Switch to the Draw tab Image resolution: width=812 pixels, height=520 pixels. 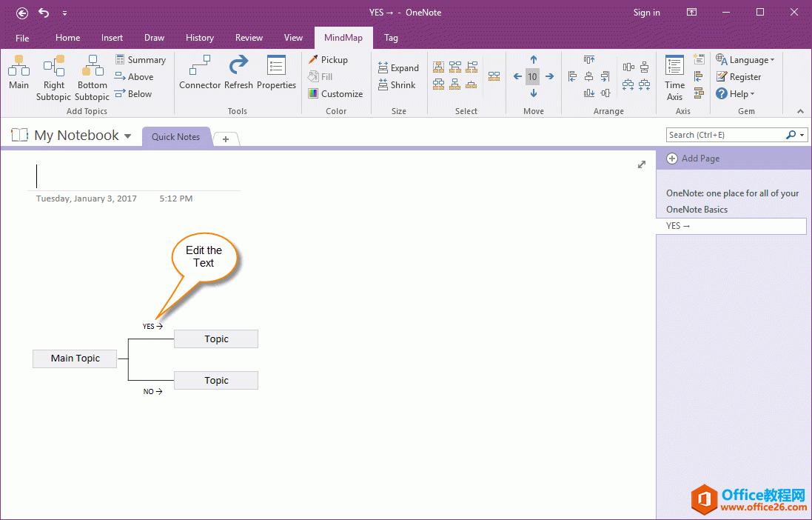click(x=154, y=38)
